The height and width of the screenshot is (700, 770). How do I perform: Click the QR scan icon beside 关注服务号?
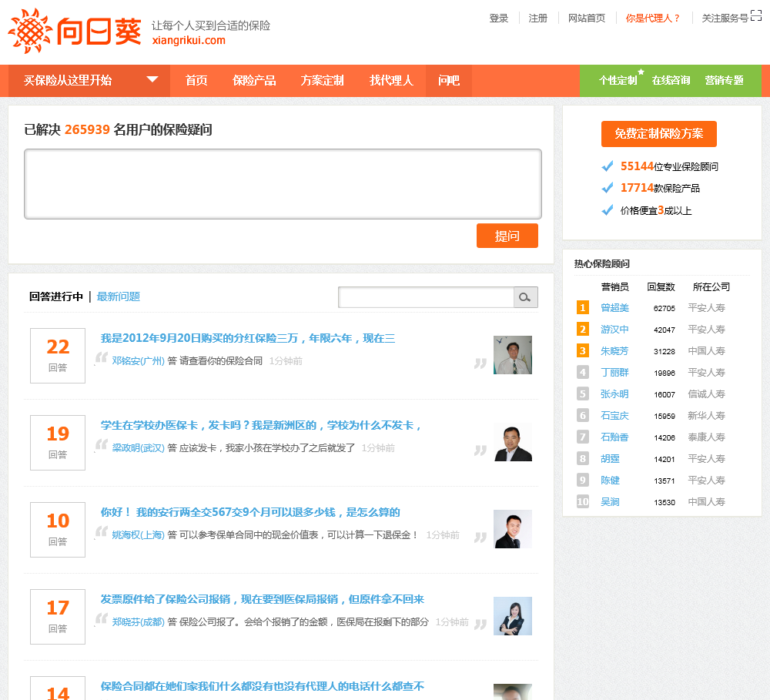(756, 17)
